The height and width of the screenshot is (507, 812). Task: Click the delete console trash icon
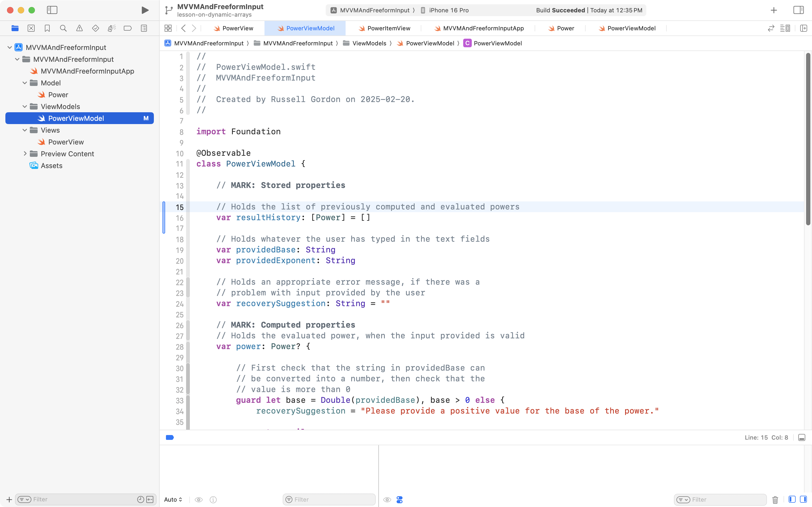(x=775, y=500)
